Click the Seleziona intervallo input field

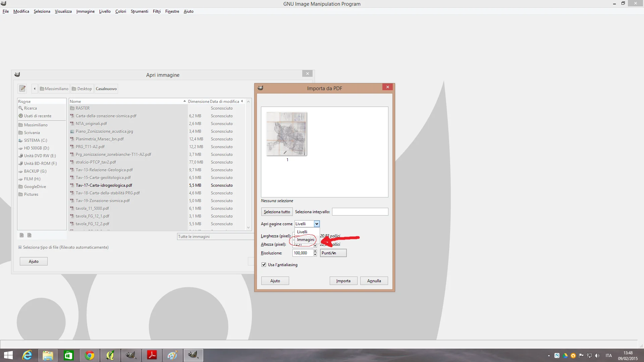tap(360, 212)
